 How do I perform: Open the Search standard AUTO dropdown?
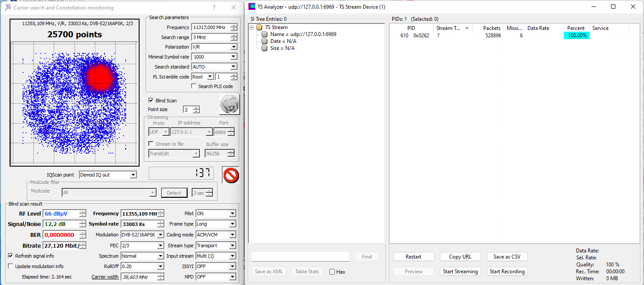234,67
